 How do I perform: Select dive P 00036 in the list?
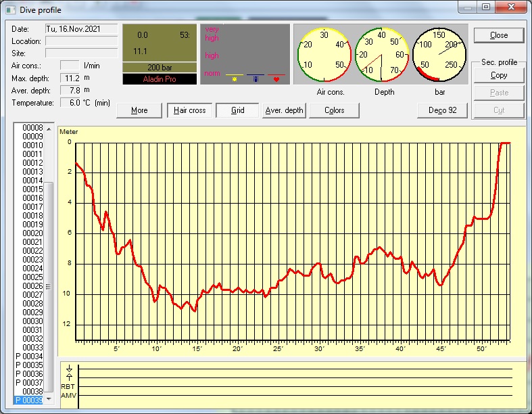[30, 374]
